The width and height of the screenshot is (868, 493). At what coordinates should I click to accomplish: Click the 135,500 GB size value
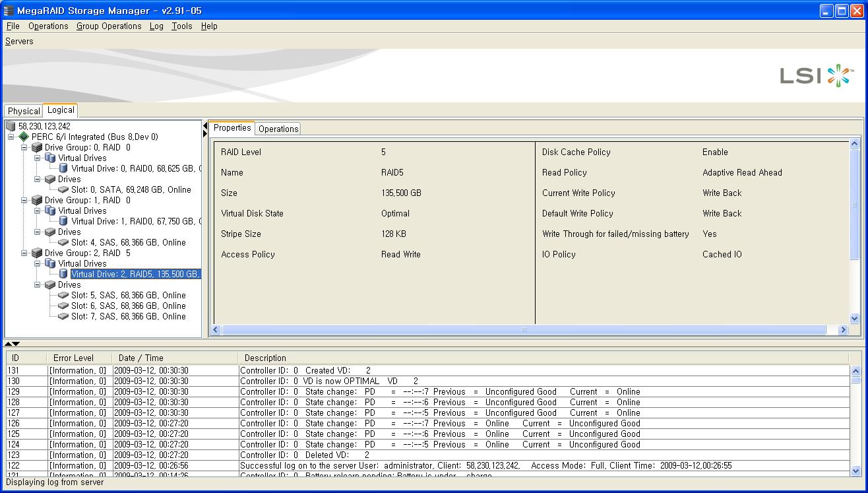tap(401, 193)
